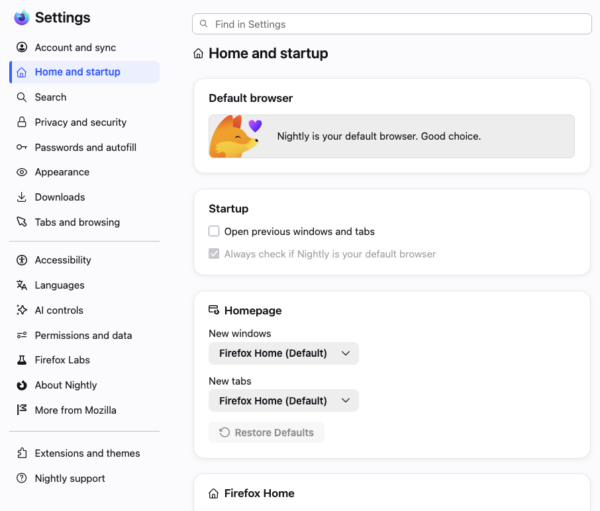Image resolution: width=600 pixels, height=511 pixels.
Task: Click the Permissions and data sliders icon
Action: click(x=22, y=335)
